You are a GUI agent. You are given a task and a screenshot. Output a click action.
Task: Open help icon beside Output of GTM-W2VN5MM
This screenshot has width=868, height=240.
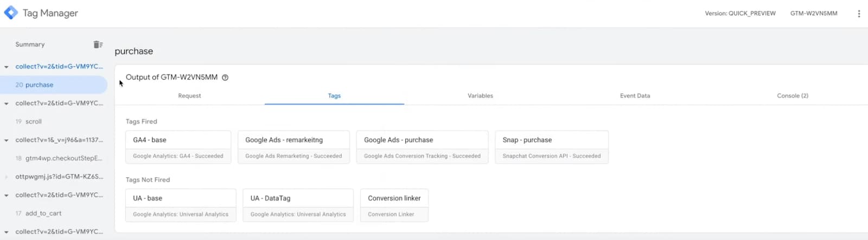[x=225, y=77]
